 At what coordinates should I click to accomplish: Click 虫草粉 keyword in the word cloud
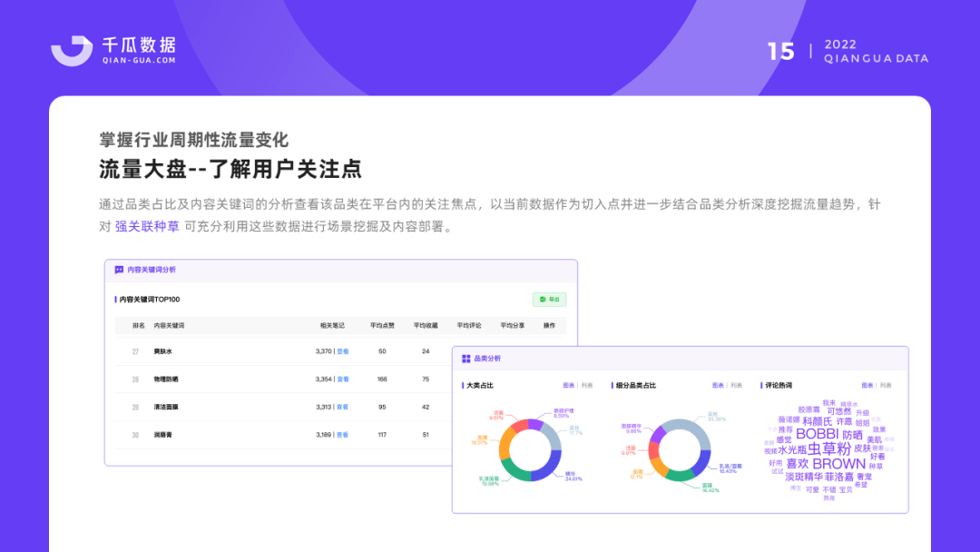click(828, 449)
